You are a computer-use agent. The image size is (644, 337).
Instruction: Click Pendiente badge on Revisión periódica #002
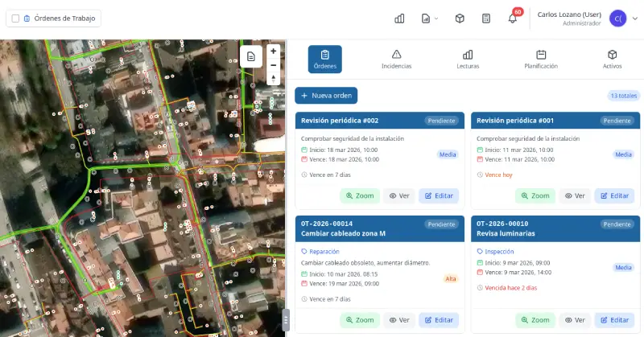[x=441, y=121]
